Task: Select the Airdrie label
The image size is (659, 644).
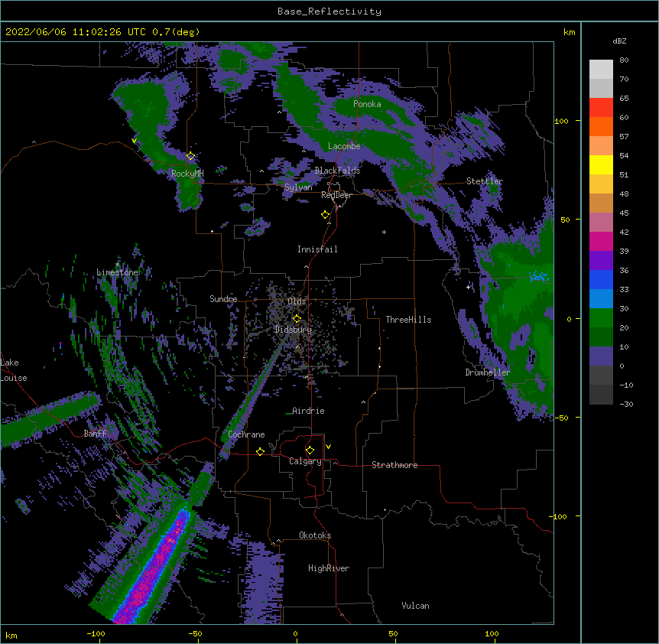Action: coord(308,411)
